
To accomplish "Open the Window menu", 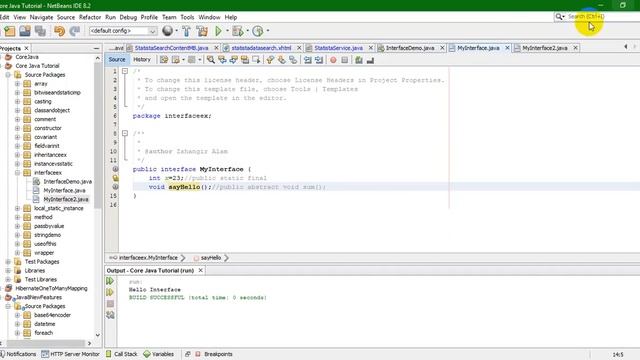I will [x=209, y=17].
